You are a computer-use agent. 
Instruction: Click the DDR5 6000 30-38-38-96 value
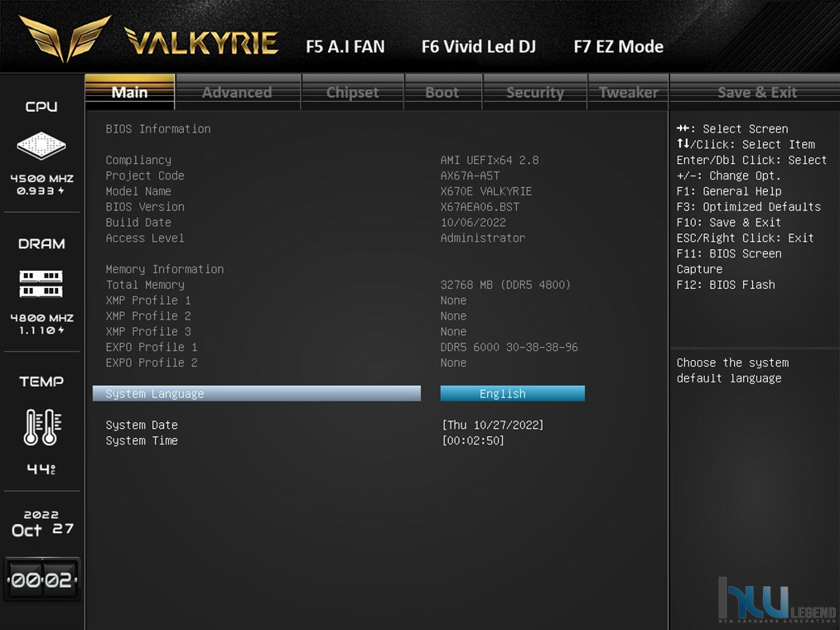pyautogui.click(x=509, y=347)
